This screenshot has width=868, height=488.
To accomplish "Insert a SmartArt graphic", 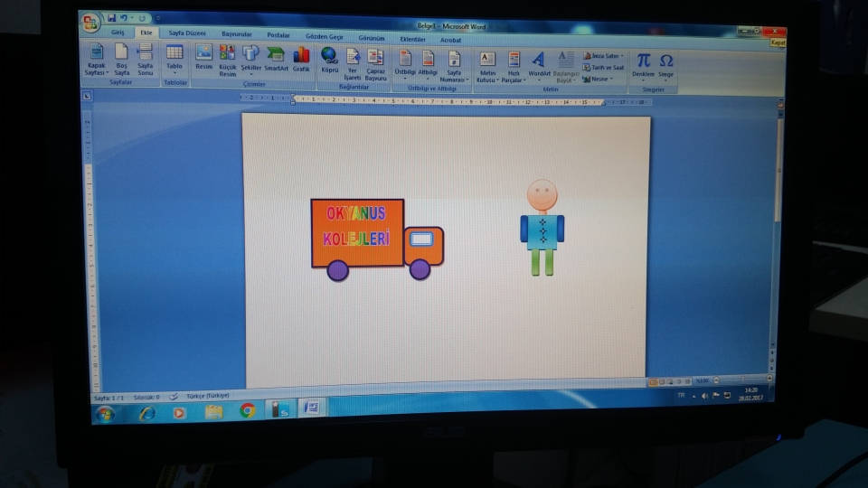I will [x=276, y=60].
